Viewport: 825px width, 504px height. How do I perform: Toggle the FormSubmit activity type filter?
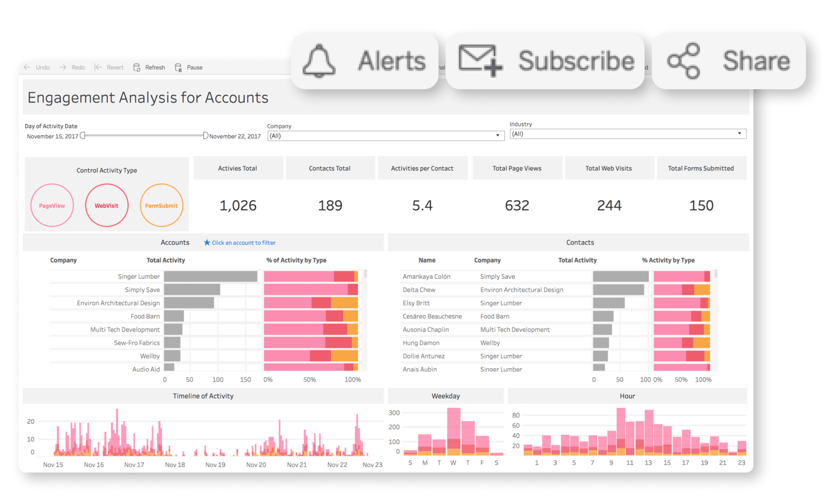[x=161, y=205]
